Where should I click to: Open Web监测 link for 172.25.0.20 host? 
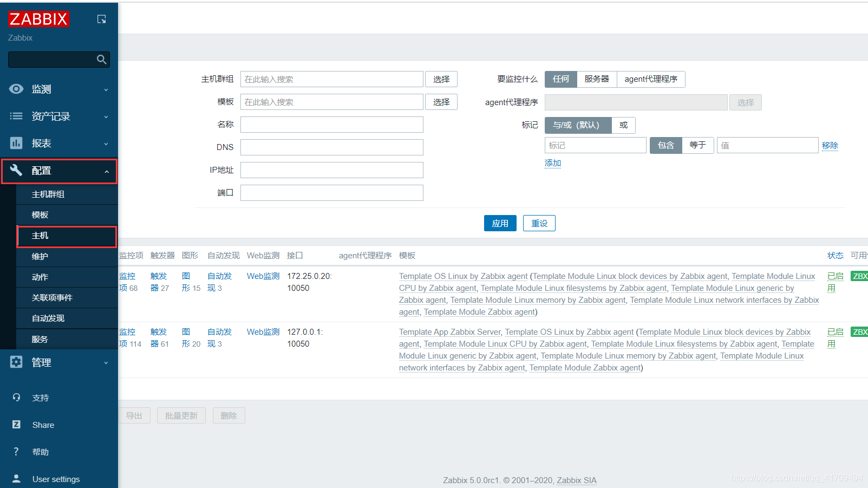[x=263, y=276]
